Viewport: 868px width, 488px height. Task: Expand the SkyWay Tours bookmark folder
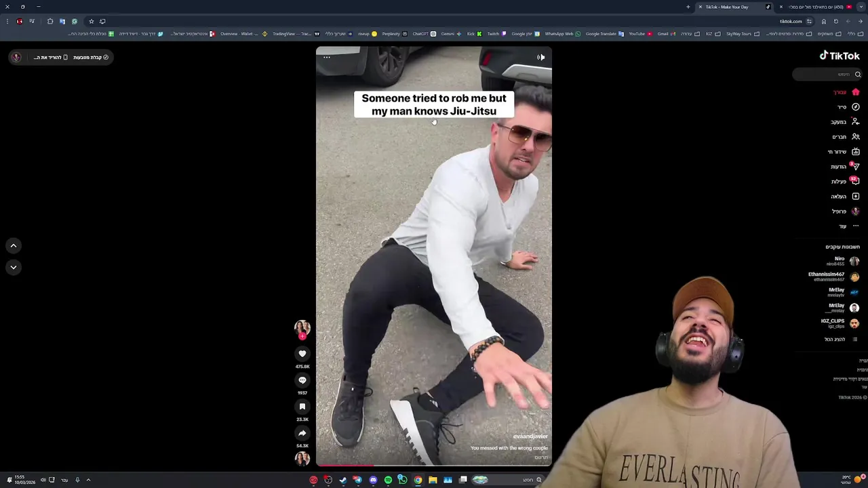(742, 34)
